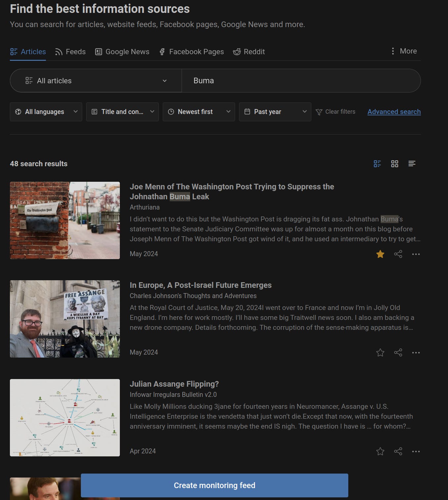The height and width of the screenshot is (500, 448).
Task: Switch to list view layout
Action: pos(377,164)
